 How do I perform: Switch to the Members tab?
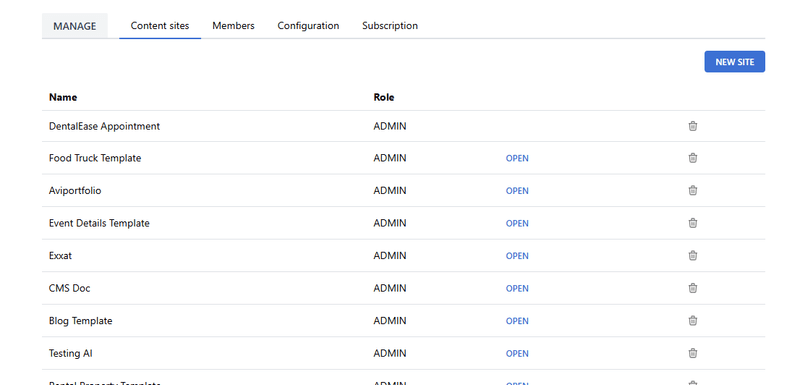tap(233, 25)
